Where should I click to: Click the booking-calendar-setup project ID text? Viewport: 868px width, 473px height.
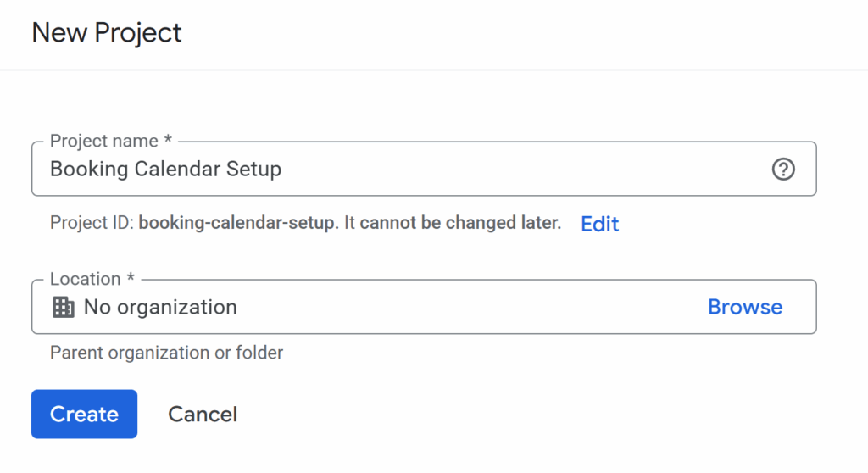(x=237, y=224)
